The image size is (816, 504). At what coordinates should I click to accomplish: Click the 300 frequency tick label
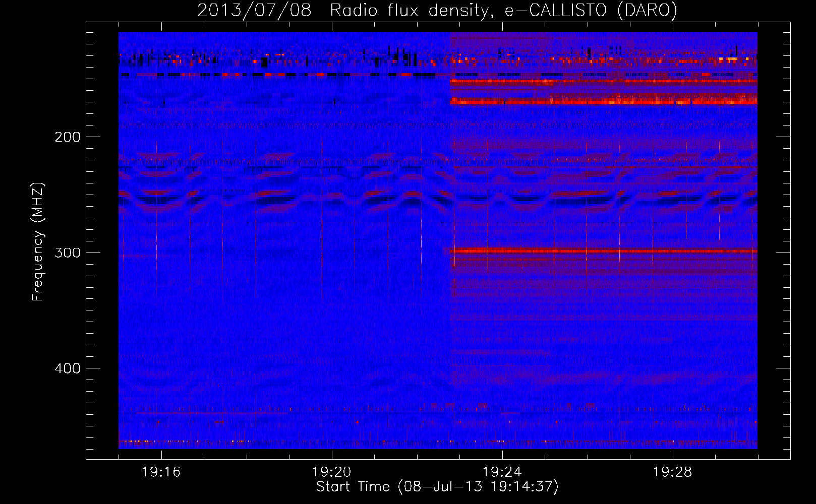point(68,253)
